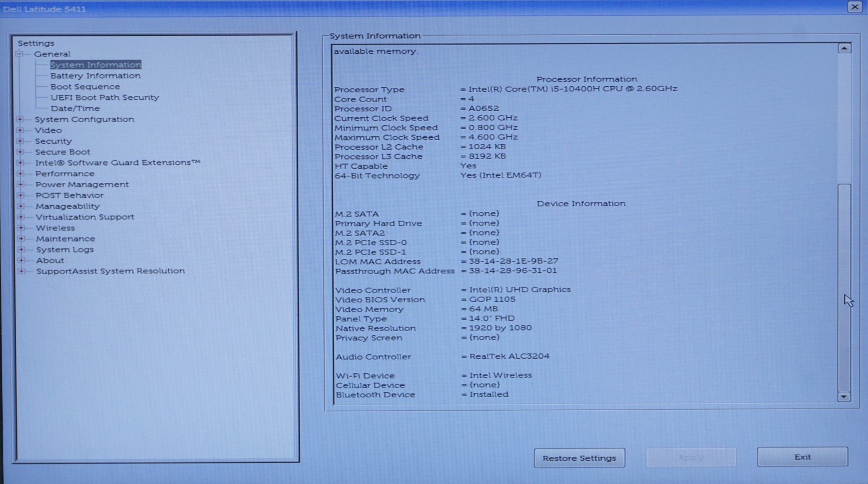Select System Configuration label
The width and height of the screenshot is (868, 484).
click(85, 119)
